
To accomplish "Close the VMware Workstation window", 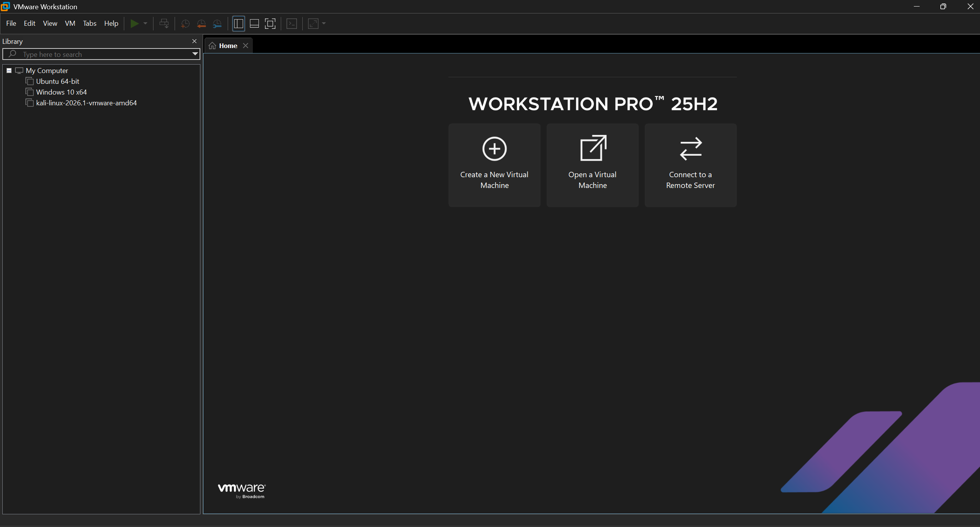I will 970,7.
